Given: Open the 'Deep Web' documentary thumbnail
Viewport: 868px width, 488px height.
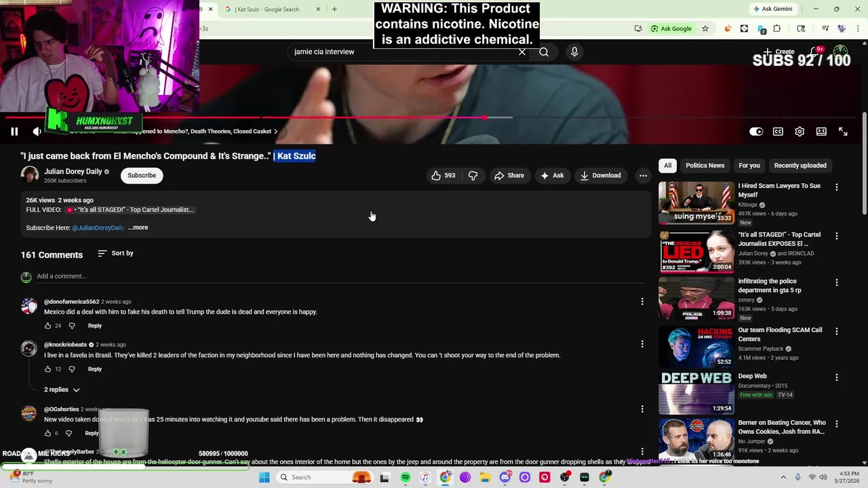Looking at the screenshot, I should pos(696,392).
